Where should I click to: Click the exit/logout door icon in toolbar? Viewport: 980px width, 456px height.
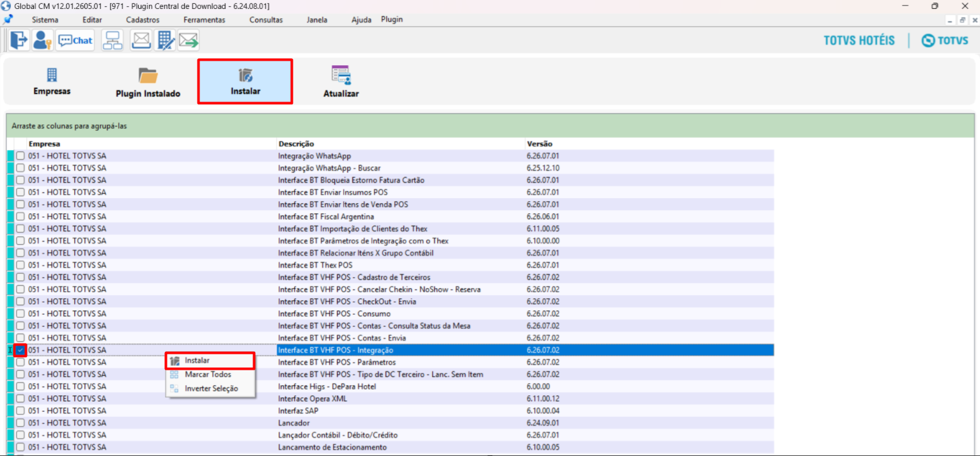(19, 40)
